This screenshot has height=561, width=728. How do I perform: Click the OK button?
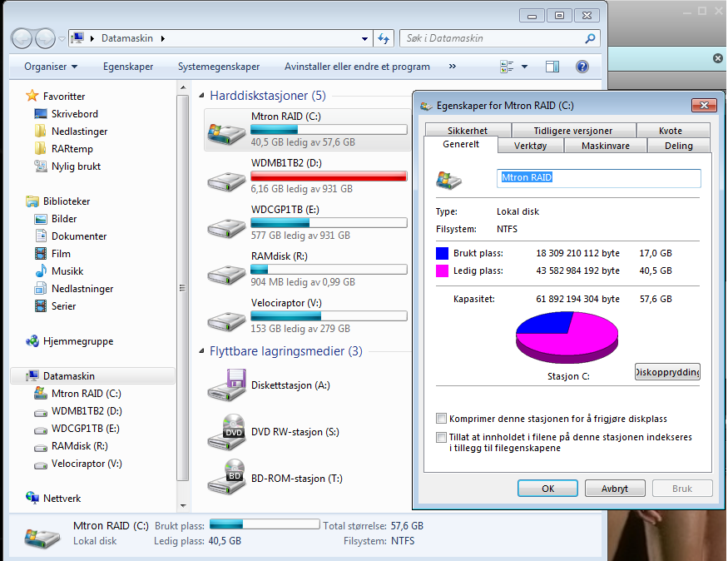coord(547,489)
